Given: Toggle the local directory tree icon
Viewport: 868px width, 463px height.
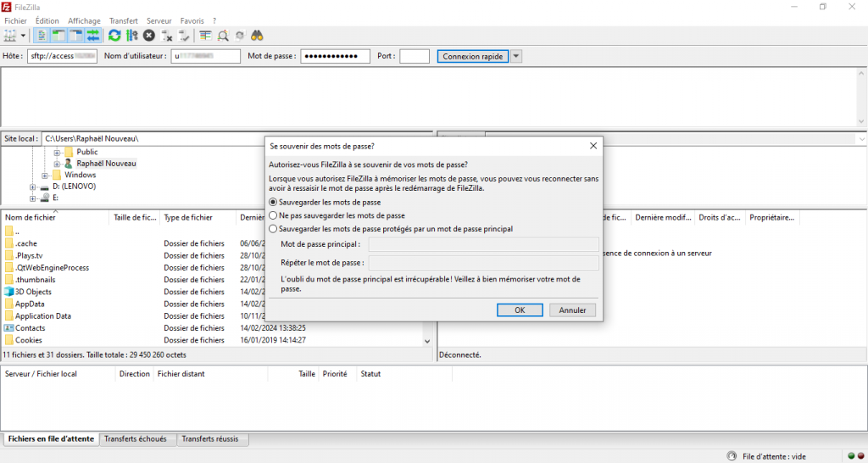Looking at the screenshot, I should [x=58, y=36].
